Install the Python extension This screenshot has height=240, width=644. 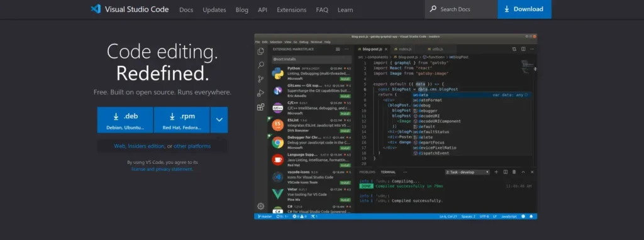(345, 79)
